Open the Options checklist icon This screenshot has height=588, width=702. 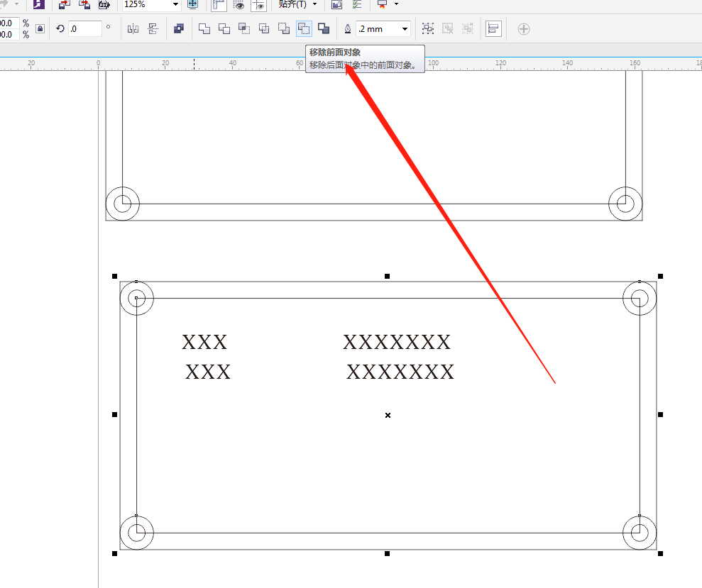click(x=357, y=4)
